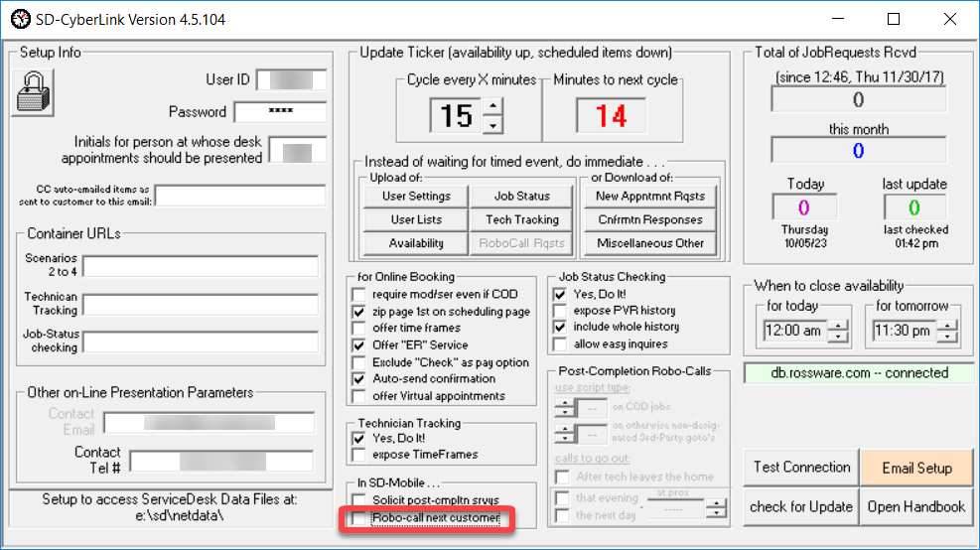This screenshot has height=550, width=980.
Task: Click the Test Connection button
Action: coord(802,468)
